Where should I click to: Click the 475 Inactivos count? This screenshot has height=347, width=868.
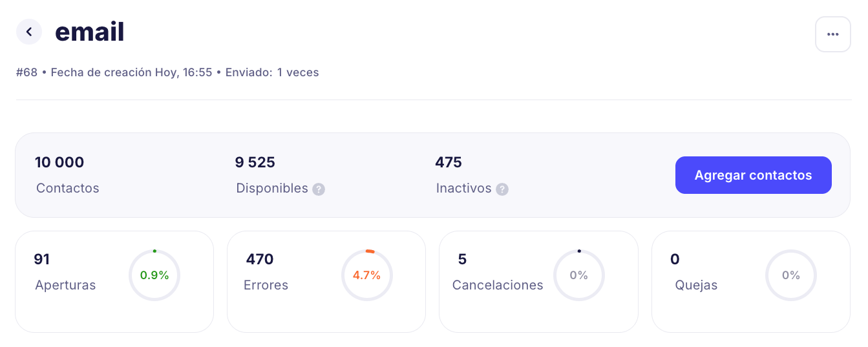tap(448, 162)
